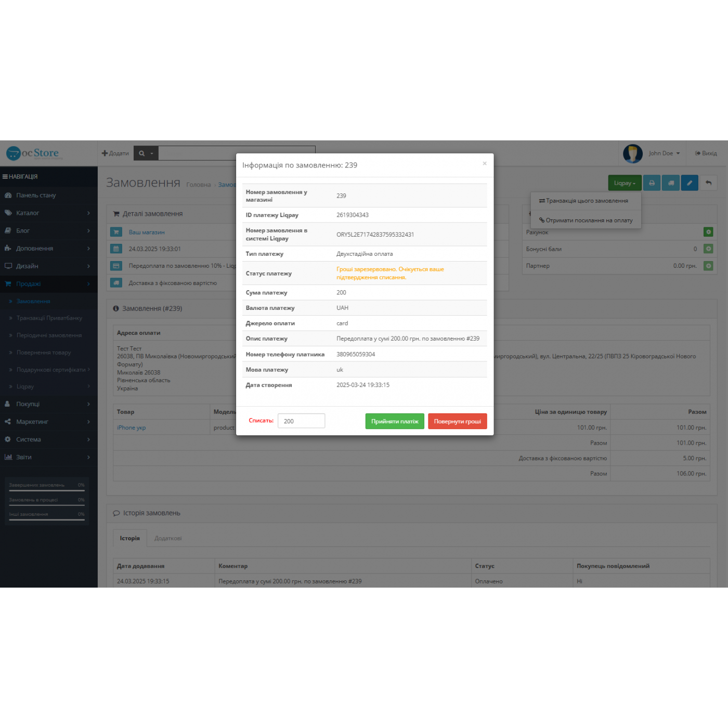Click plus icon next to Бонусні бали

click(x=708, y=249)
